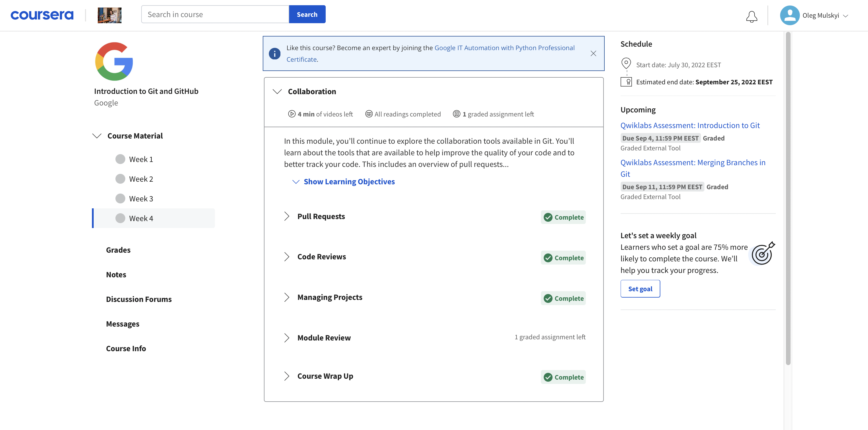Open Course Info
This screenshot has height=430, width=868.
pyautogui.click(x=126, y=349)
